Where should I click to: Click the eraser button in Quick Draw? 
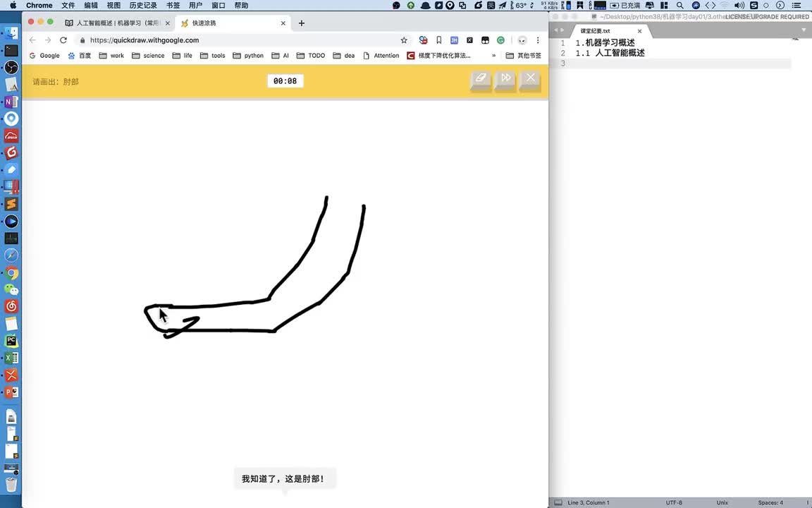pos(481,79)
